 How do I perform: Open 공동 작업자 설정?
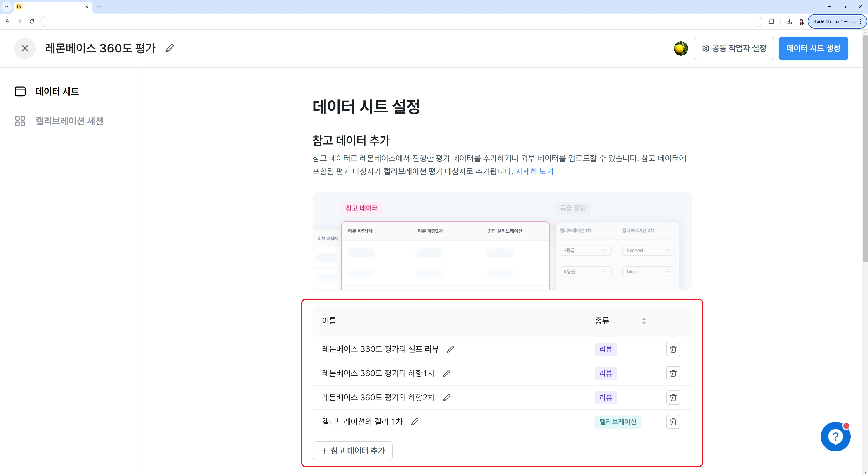(x=734, y=49)
